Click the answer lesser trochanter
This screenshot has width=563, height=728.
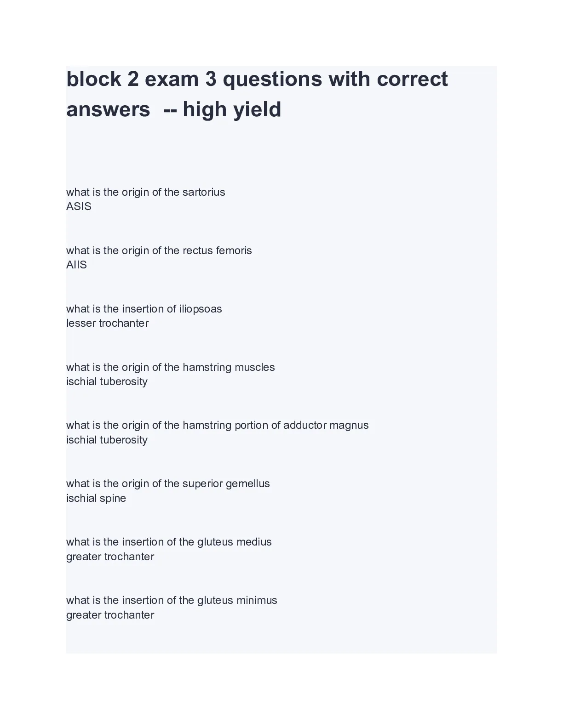coord(108,323)
